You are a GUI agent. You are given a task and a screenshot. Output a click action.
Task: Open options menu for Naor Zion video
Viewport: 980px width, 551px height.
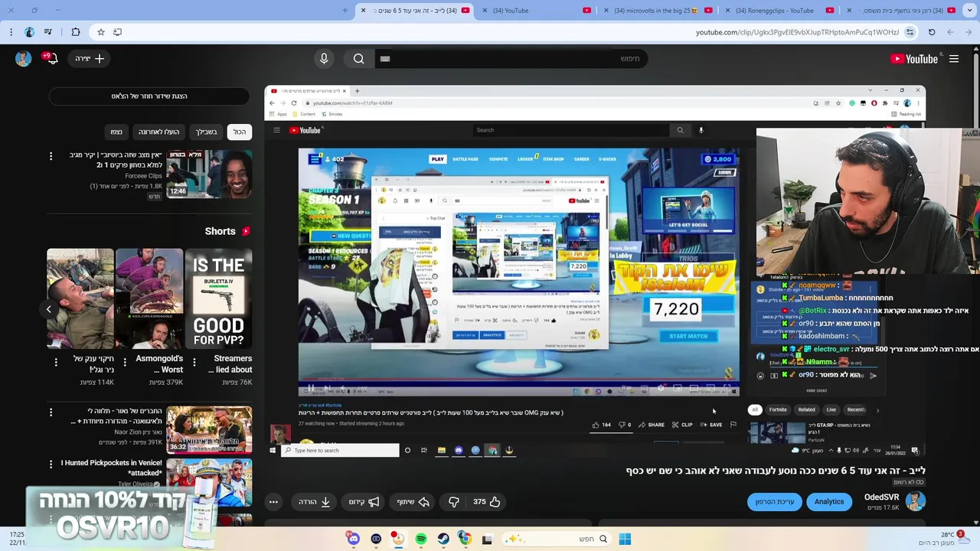pyautogui.click(x=51, y=412)
